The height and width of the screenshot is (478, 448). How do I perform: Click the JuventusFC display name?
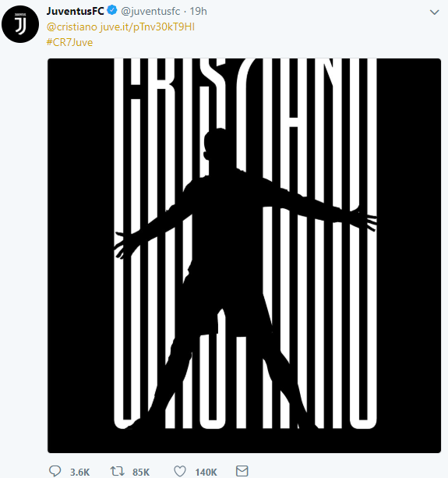click(x=76, y=11)
